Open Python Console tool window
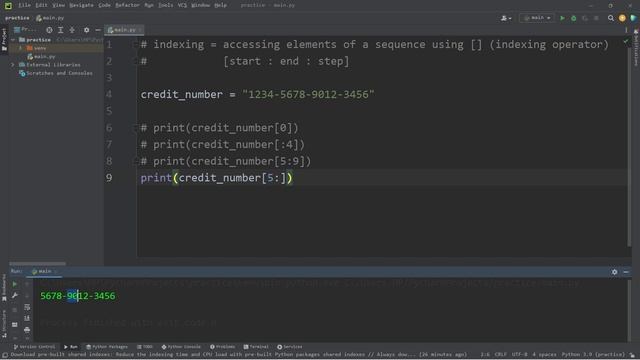Screen dimensions: 640x360 click(181, 347)
